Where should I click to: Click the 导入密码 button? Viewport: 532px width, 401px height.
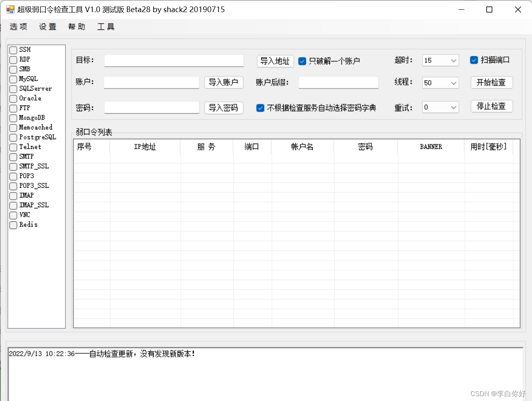(x=223, y=108)
